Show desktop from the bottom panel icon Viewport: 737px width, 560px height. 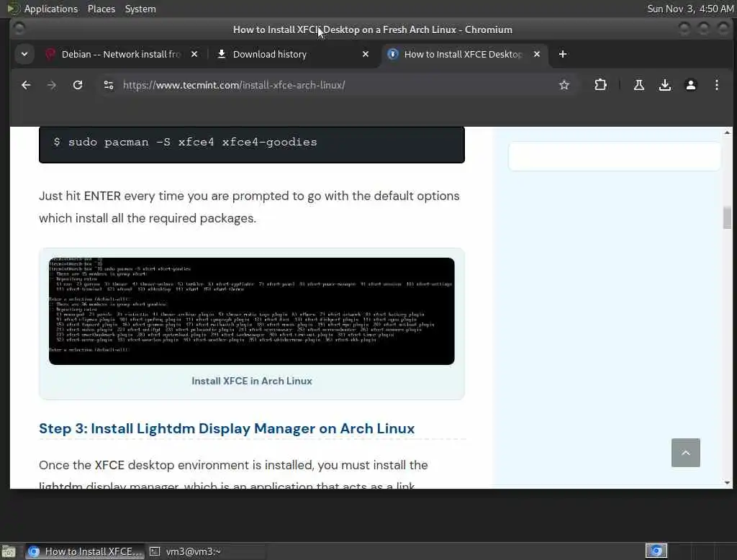pos(9,551)
